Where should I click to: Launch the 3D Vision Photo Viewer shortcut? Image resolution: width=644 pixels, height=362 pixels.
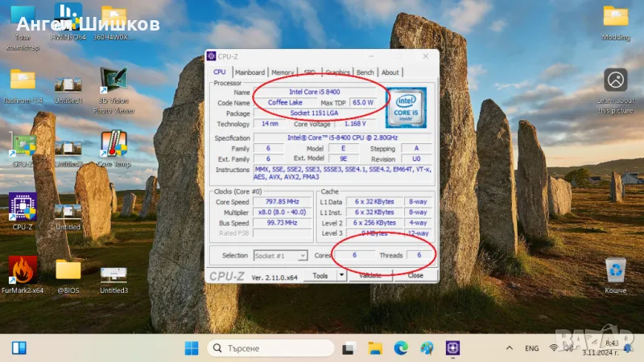114,82
